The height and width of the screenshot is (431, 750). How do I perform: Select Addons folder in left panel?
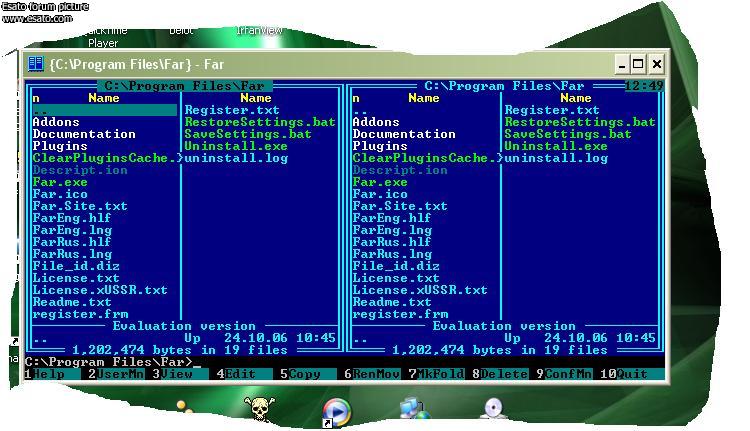tap(56, 122)
